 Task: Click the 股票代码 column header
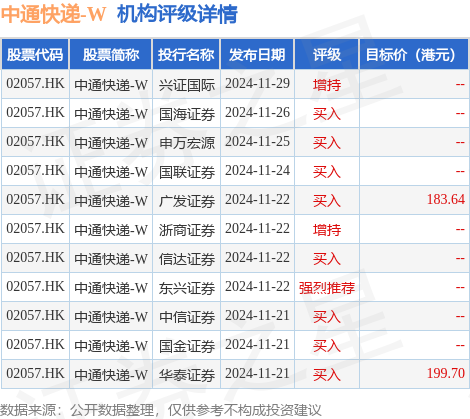point(35,55)
